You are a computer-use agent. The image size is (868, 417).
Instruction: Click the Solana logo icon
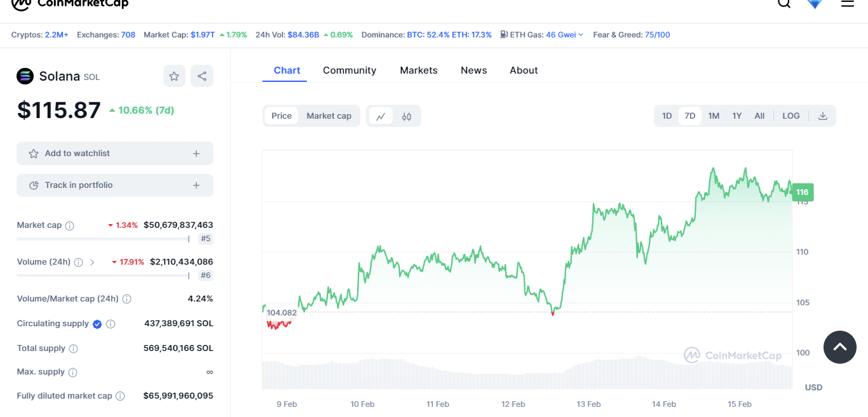coord(25,76)
